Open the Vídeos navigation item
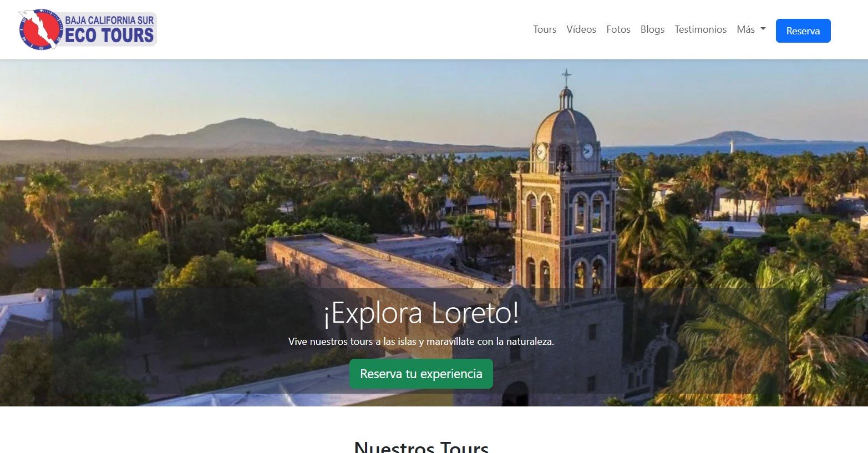Image resolution: width=868 pixels, height=453 pixels. click(581, 29)
